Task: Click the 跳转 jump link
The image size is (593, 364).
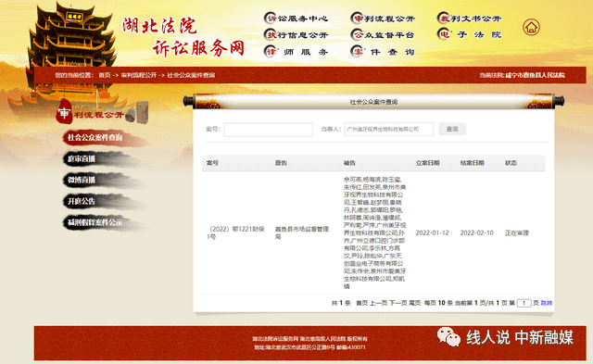Action: point(547,303)
